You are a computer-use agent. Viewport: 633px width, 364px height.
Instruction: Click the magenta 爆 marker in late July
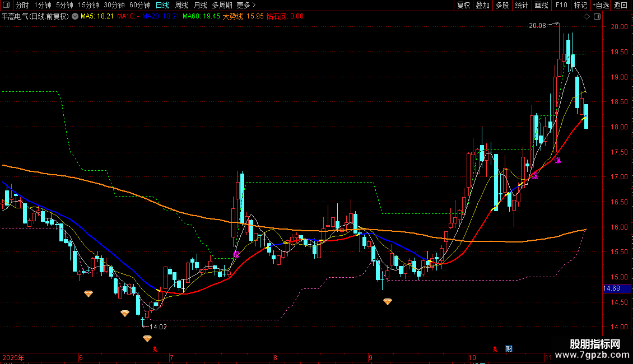click(x=236, y=255)
